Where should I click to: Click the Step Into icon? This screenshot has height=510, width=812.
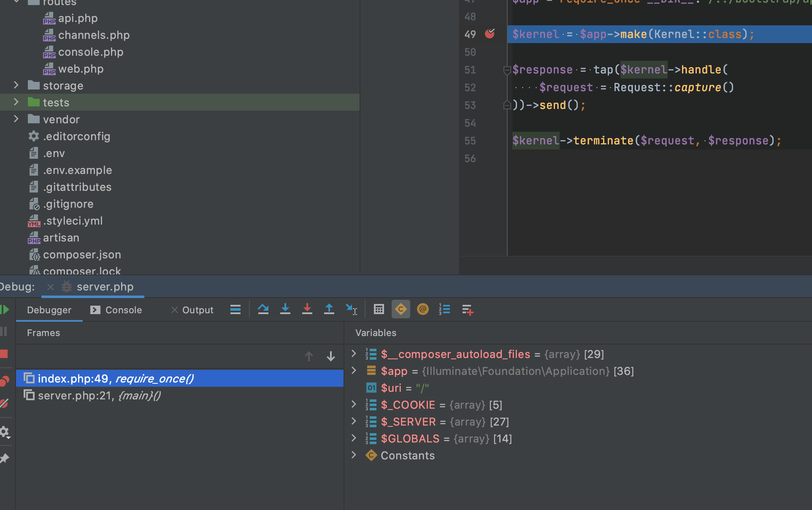tap(285, 309)
